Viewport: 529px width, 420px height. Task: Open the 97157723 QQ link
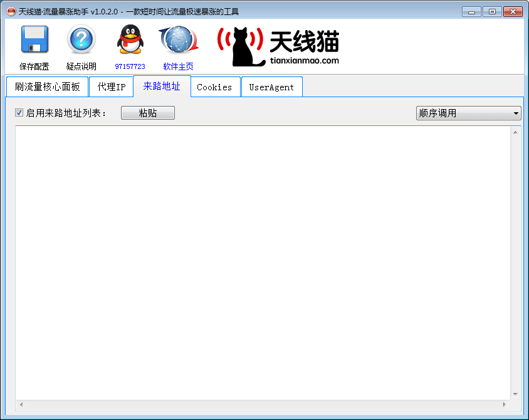130,66
